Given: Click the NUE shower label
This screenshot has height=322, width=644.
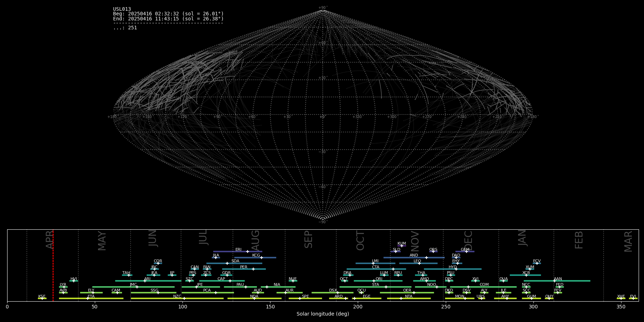Looking at the screenshot, I should pos(293,279).
